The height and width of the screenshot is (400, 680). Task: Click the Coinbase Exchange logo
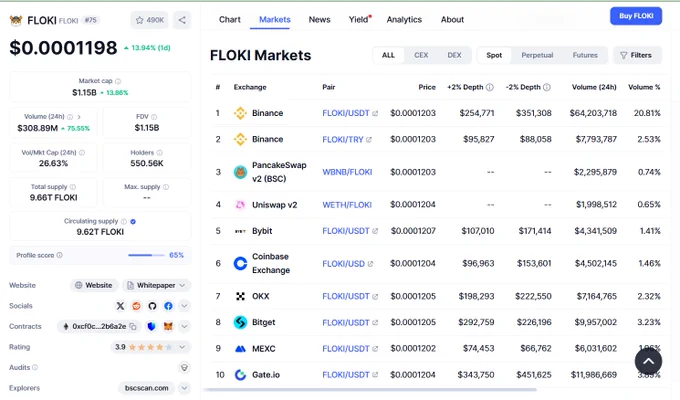(240, 263)
